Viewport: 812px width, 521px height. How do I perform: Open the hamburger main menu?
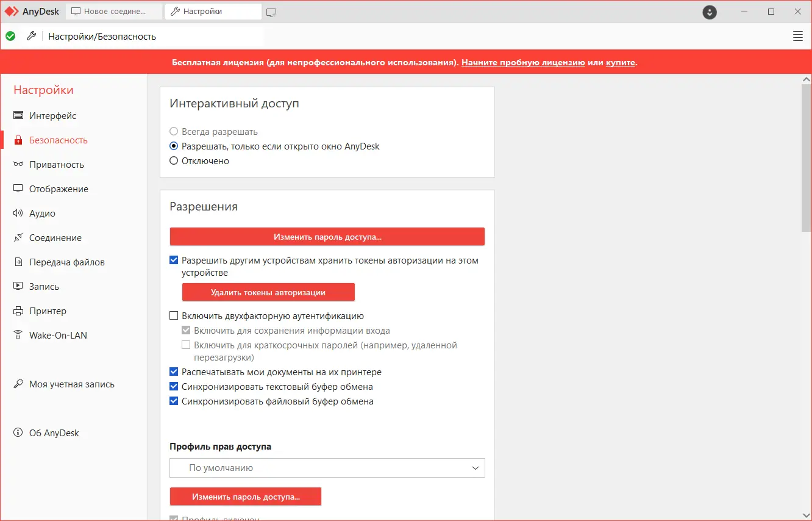click(x=797, y=35)
